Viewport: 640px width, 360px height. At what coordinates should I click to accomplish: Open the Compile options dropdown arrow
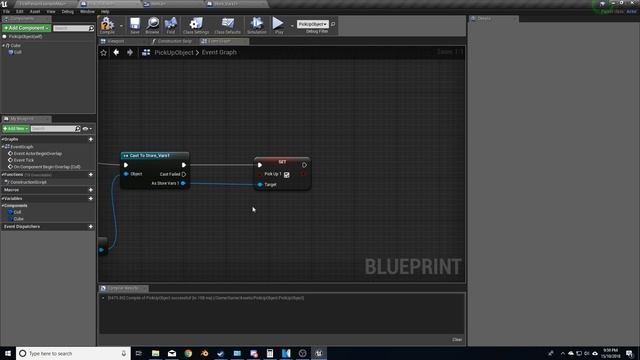click(x=121, y=26)
